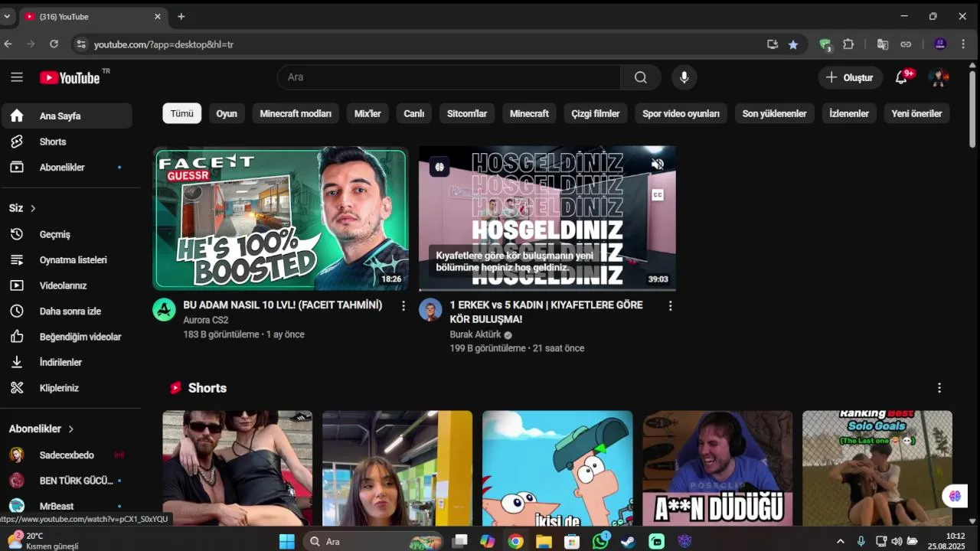Open tab search dropdown arrow
This screenshot has height=551, width=980.
7,16
